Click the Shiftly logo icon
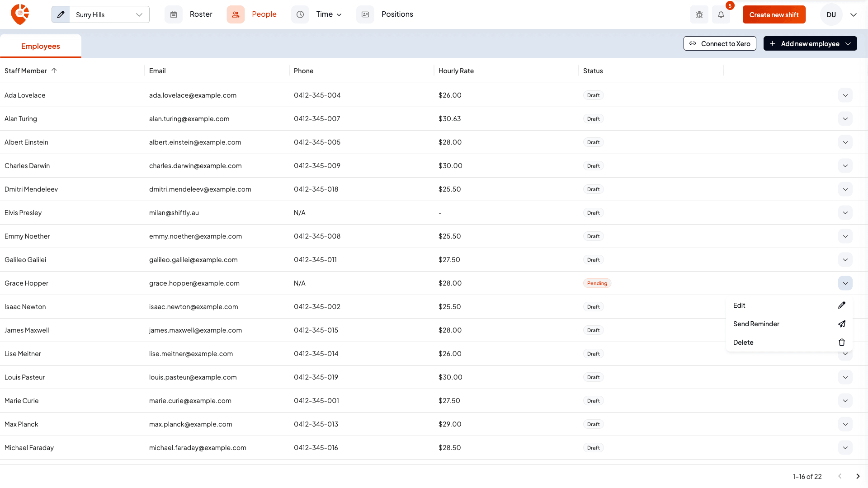Screen dimensions: 868x488 pos(20,14)
